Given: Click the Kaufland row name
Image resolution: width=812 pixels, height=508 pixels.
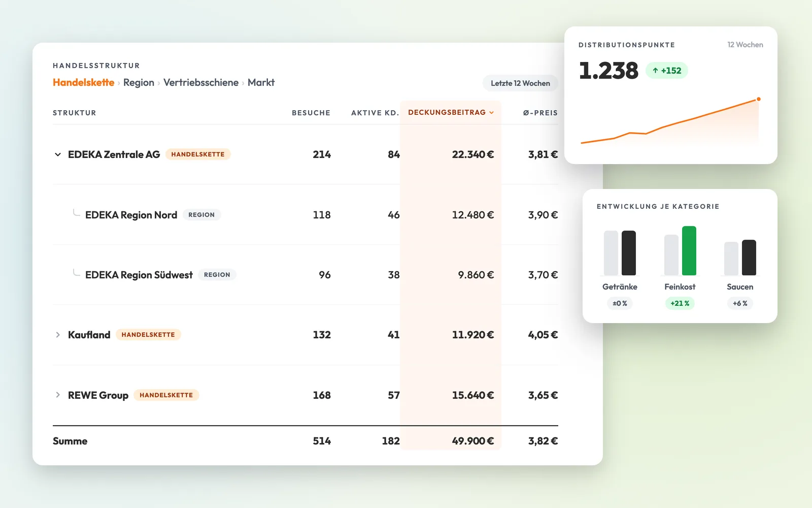Looking at the screenshot, I should [89, 335].
